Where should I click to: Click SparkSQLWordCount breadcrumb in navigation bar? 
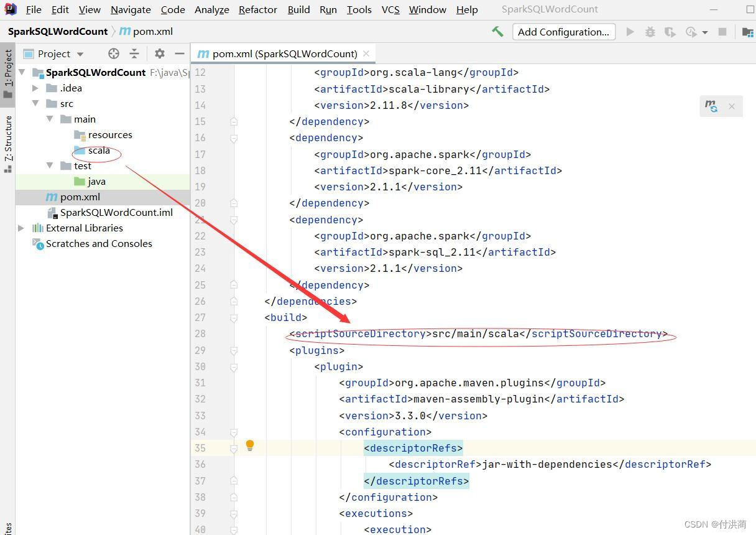pyautogui.click(x=58, y=31)
